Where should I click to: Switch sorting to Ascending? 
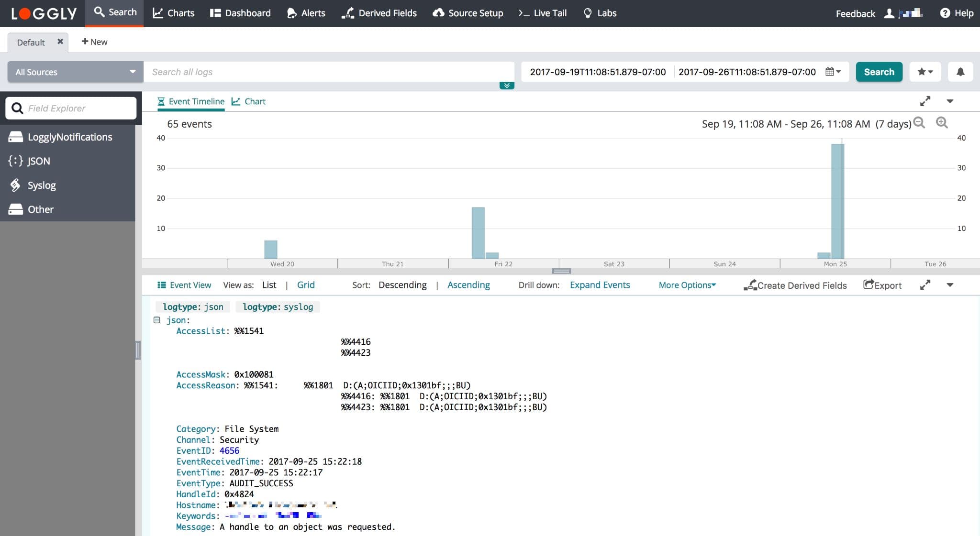click(468, 284)
